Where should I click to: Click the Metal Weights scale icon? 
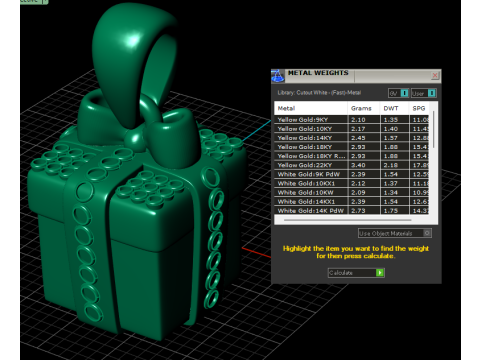(277, 76)
